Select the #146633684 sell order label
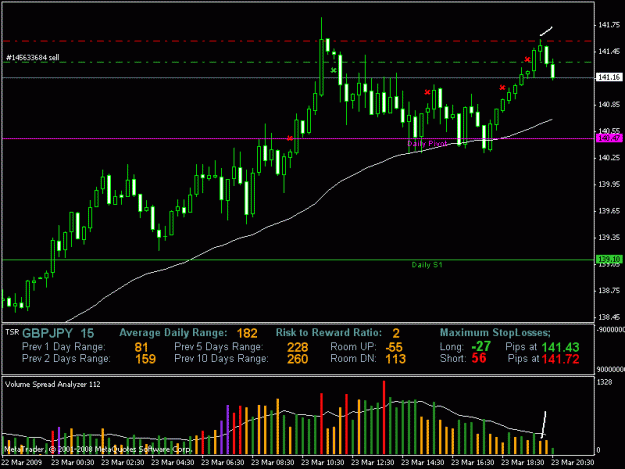Viewport: 625px width, 469px height. [33, 58]
